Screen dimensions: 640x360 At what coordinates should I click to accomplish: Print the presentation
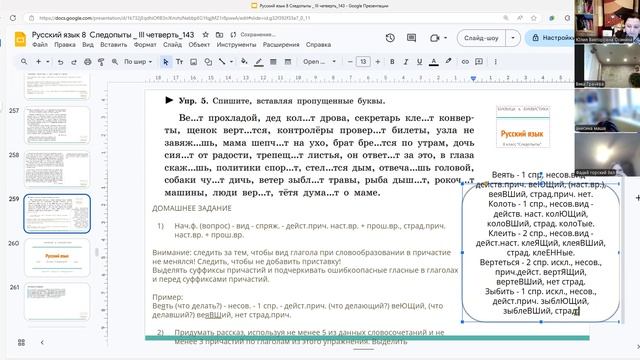87,62
